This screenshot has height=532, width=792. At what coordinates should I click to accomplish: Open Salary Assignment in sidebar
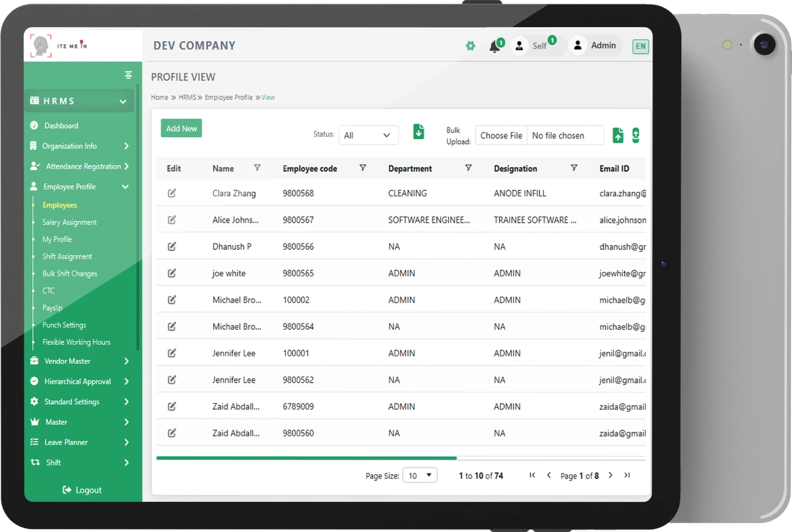point(69,222)
